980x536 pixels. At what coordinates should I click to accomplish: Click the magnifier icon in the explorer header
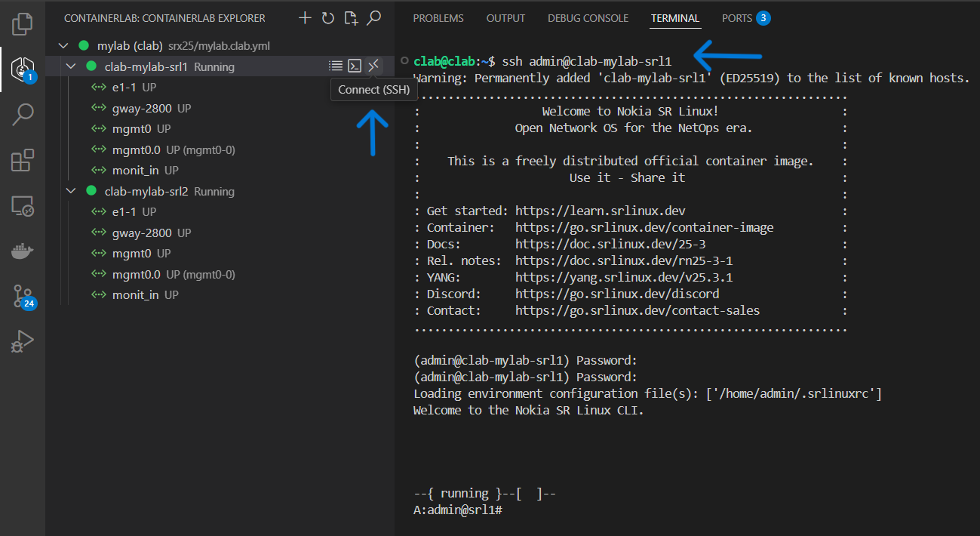373,18
